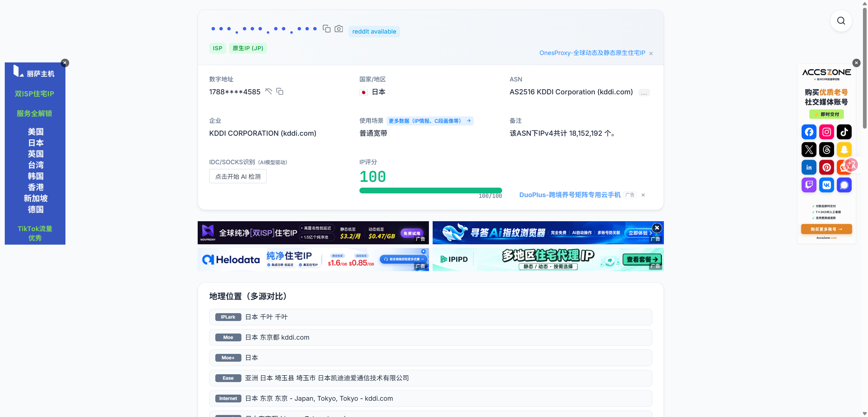Click the X Twitter icon
This screenshot has height=417, width=868.
[809, 150]
